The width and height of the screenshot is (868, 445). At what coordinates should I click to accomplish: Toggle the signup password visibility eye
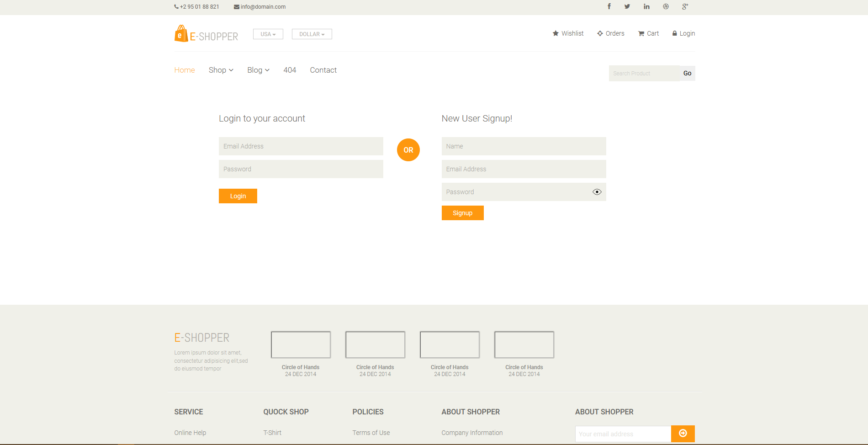[x=597, y=192]
